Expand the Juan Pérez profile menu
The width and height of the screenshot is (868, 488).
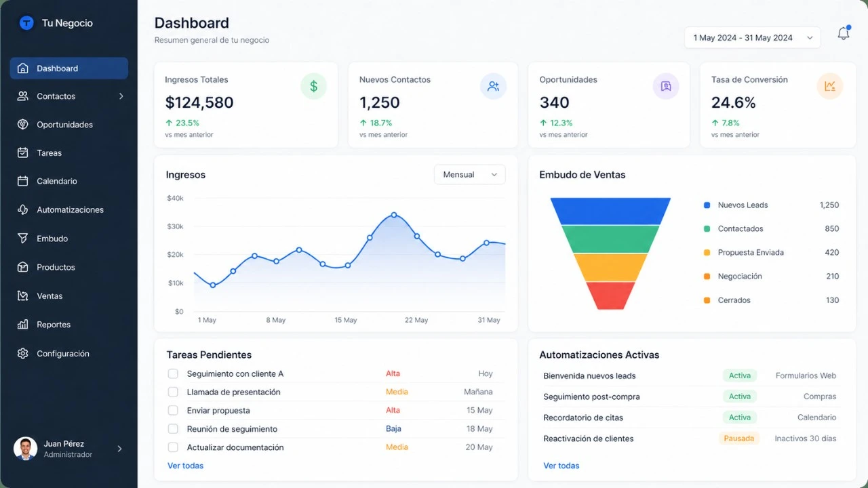pyautogui.click(x=119, y=449)
